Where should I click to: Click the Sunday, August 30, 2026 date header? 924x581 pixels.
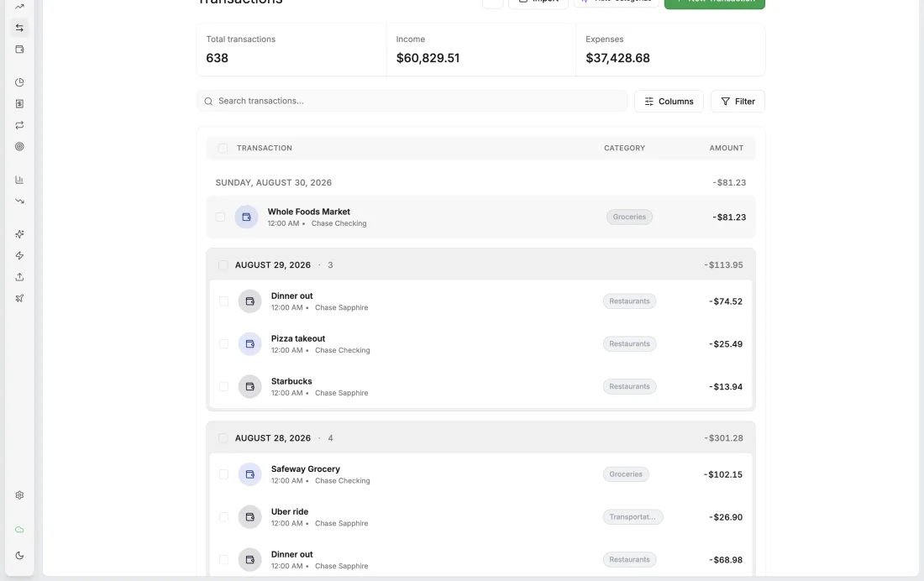tap(274, 183)
